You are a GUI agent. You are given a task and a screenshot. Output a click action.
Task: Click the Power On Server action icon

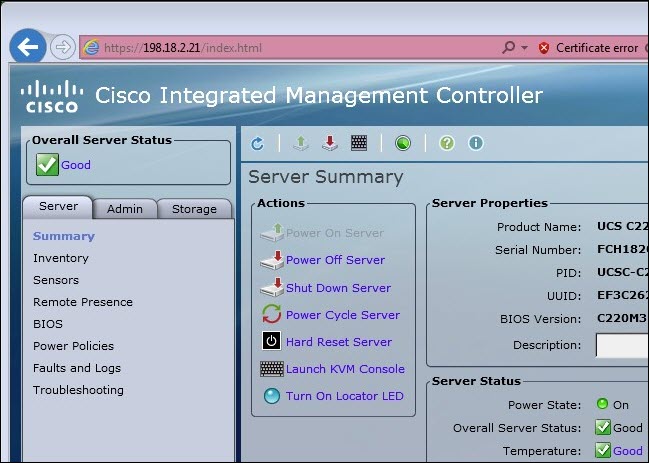(272, 233)
